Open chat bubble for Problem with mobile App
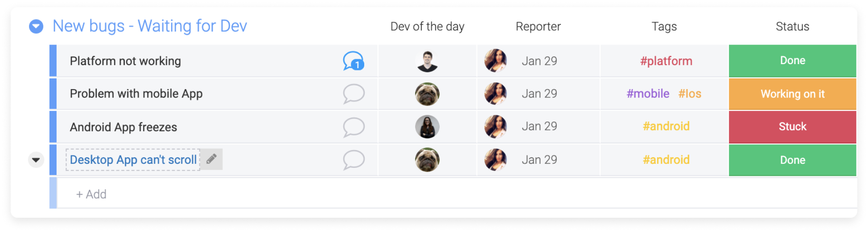868x232 pixels. point(354,94)
